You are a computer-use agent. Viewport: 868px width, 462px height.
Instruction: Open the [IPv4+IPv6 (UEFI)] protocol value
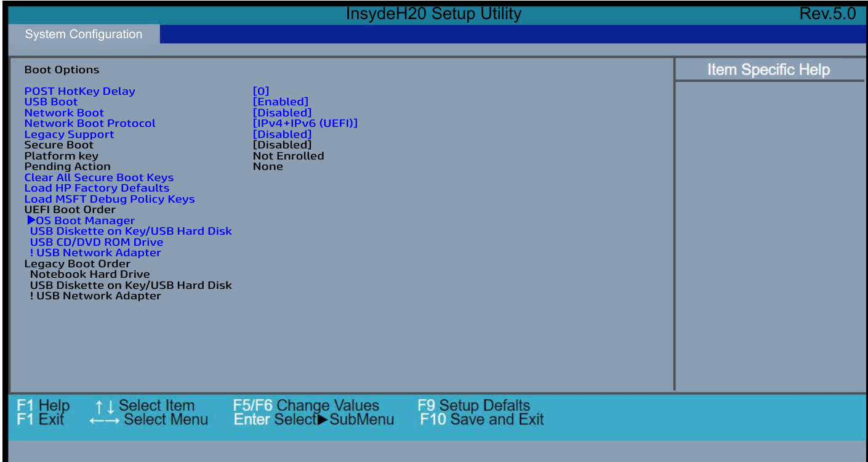305,123
